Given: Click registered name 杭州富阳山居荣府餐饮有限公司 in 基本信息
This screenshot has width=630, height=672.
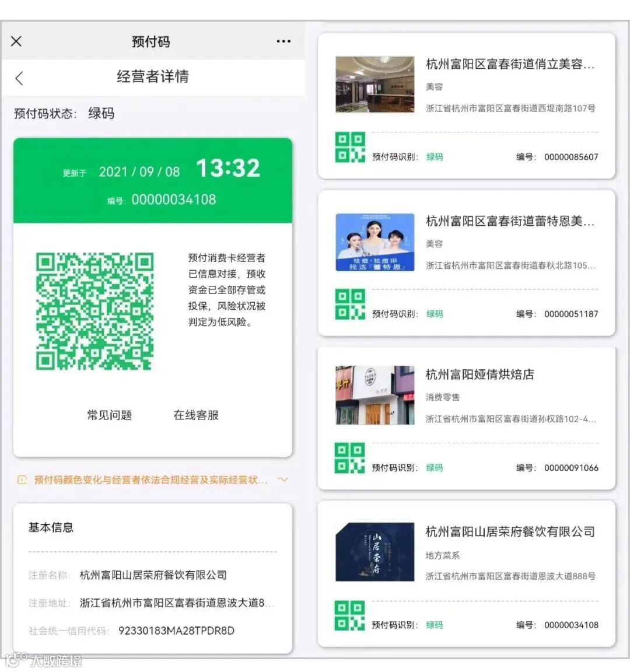Looking at the screenshot, I should tap(153, 575).
